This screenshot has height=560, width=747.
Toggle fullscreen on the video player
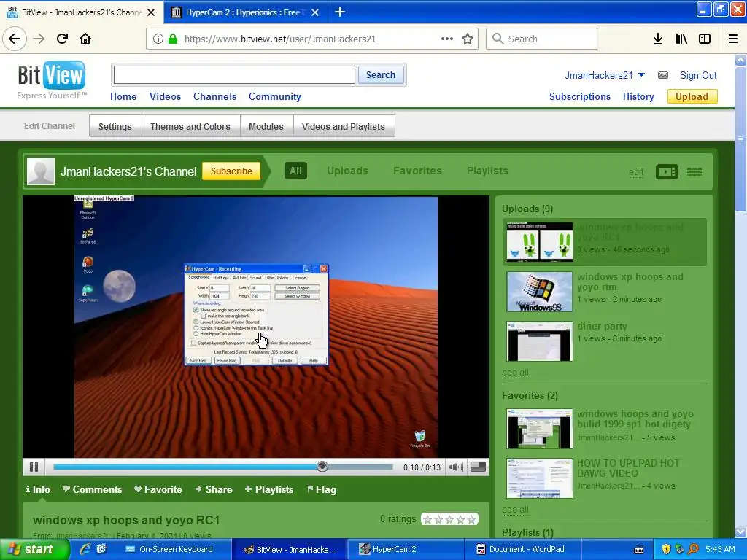pos(478,467)
